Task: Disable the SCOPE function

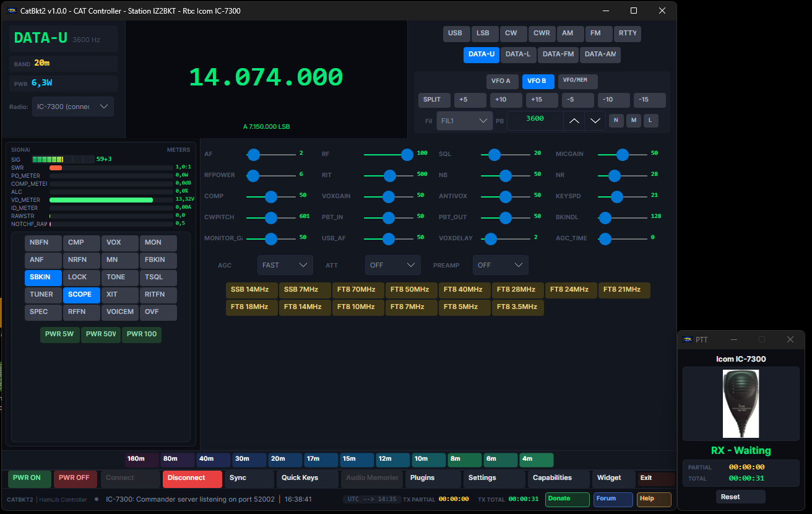Action: [82, 295]
